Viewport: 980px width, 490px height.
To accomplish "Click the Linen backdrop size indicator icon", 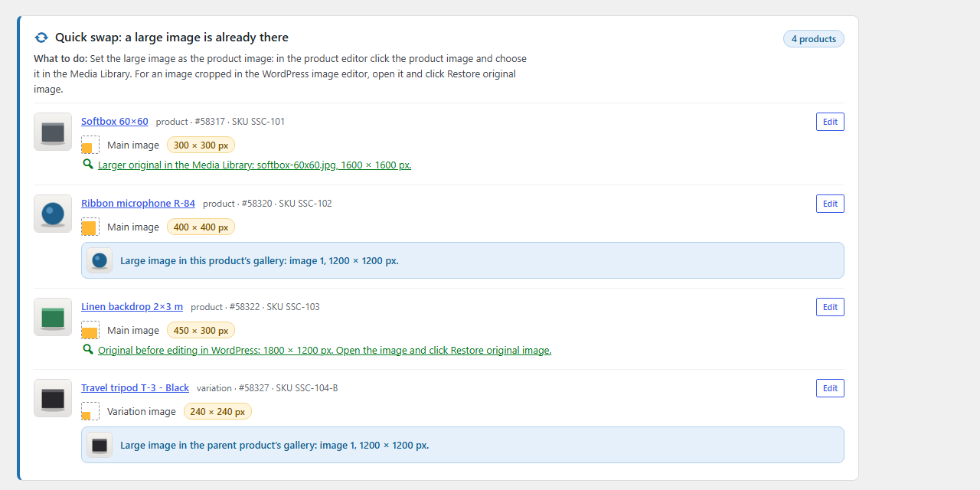I will click(90, 330).
